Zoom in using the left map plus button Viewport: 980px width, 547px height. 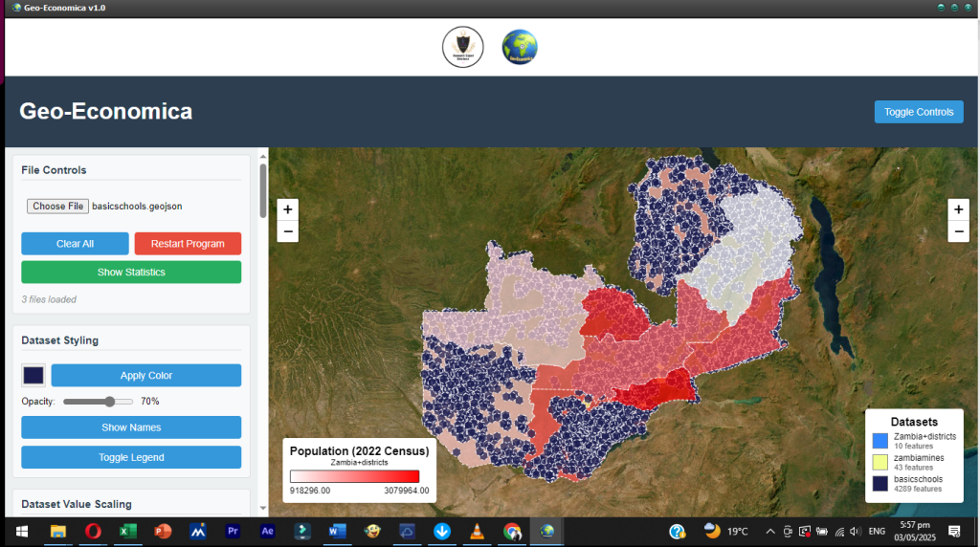pos(288,209)
